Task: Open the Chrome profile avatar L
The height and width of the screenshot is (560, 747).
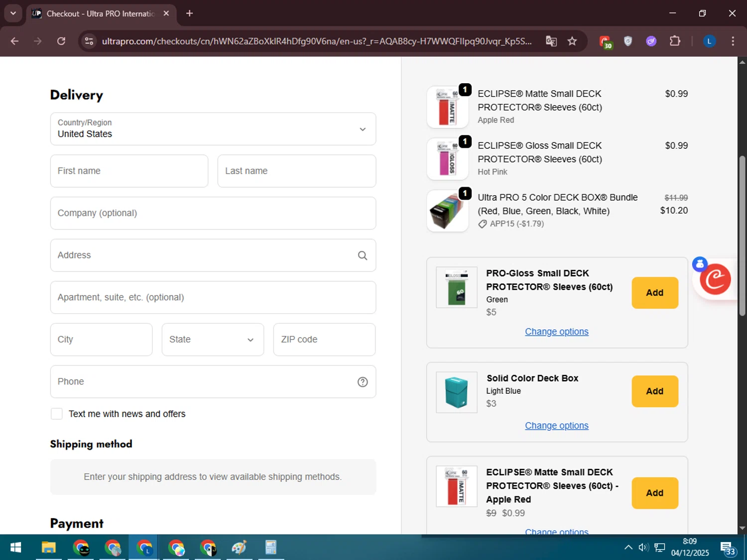Action: point(709,41)
